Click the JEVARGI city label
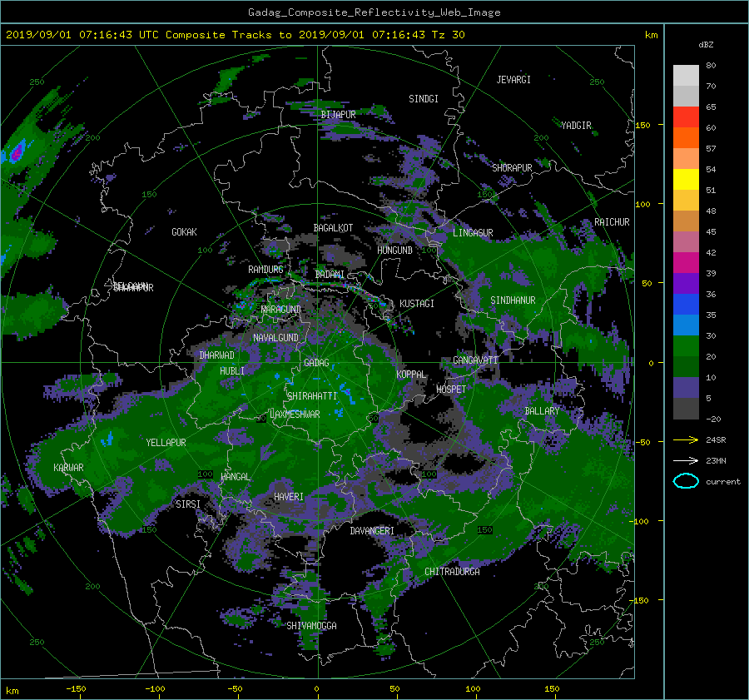 pos(513,80)
